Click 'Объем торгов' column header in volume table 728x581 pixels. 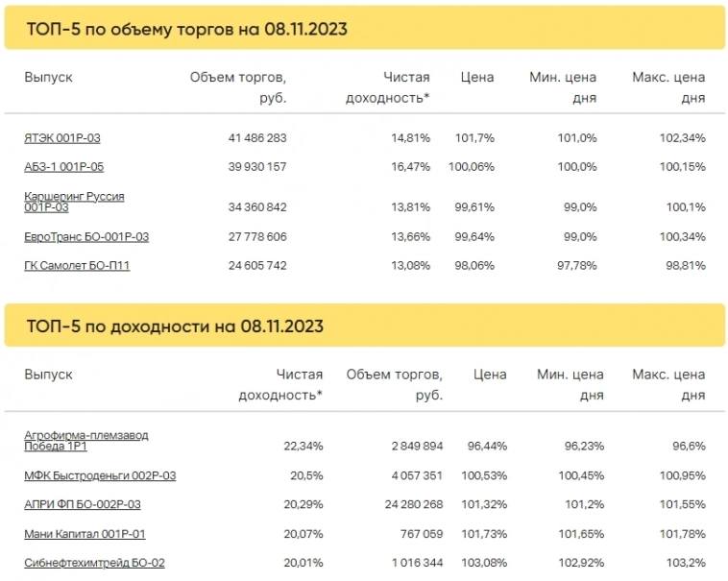click(x=238, y=87)
